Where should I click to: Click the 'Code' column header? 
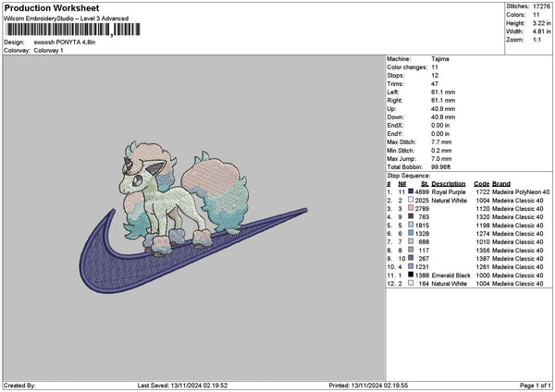point(481,184)
